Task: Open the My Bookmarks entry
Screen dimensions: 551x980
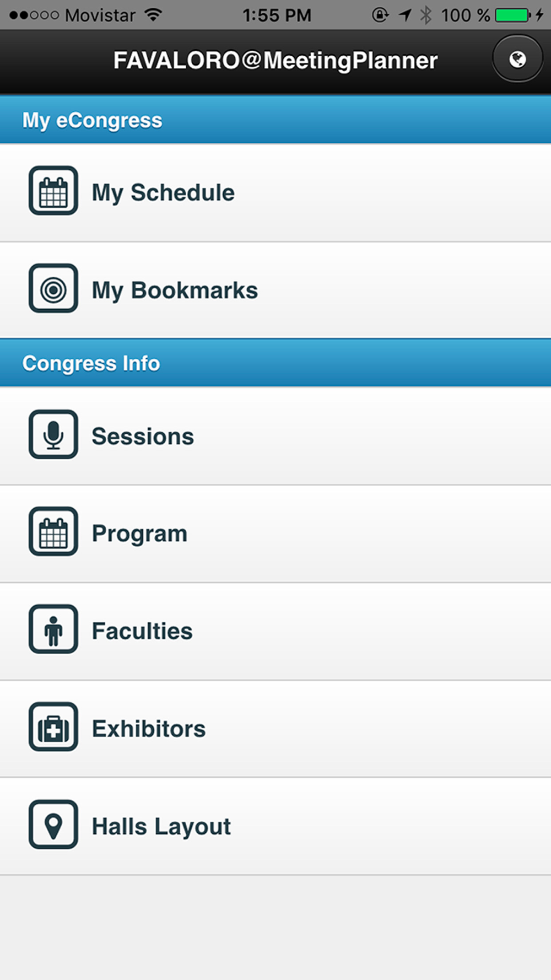Action: pos(275,290)
